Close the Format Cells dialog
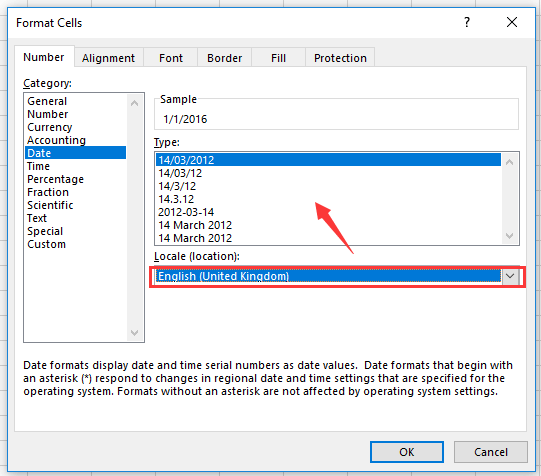This screenshot has height=476, width=541. [512, 22]
